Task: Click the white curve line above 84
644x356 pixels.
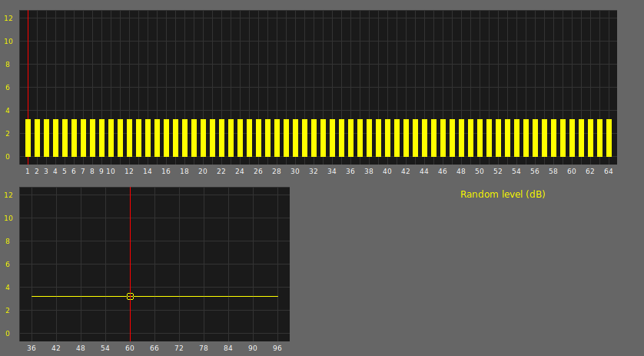Action: 228,296
